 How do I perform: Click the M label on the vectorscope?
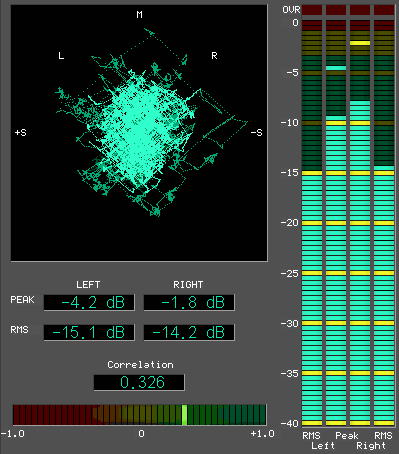[x=139, y=15]
